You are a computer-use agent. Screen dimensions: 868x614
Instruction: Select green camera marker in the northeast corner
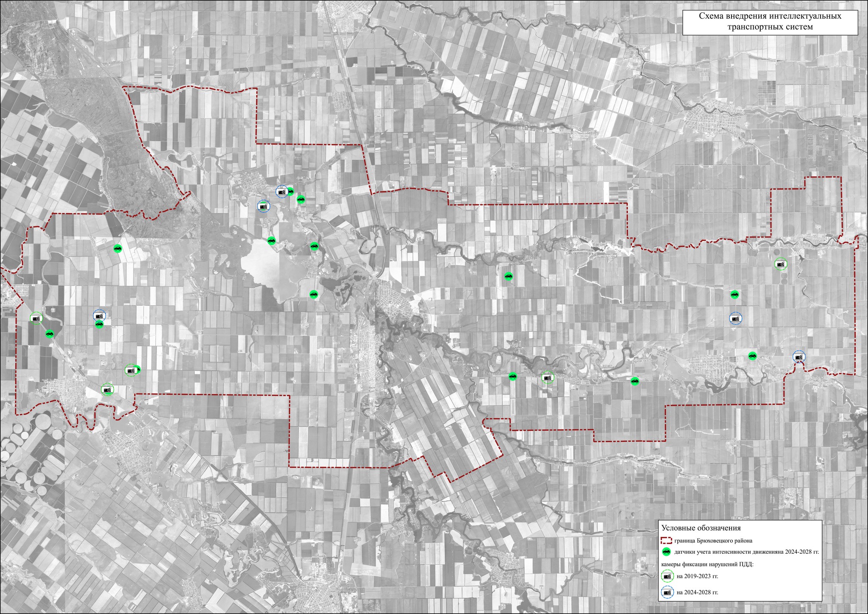coord(781,264)
